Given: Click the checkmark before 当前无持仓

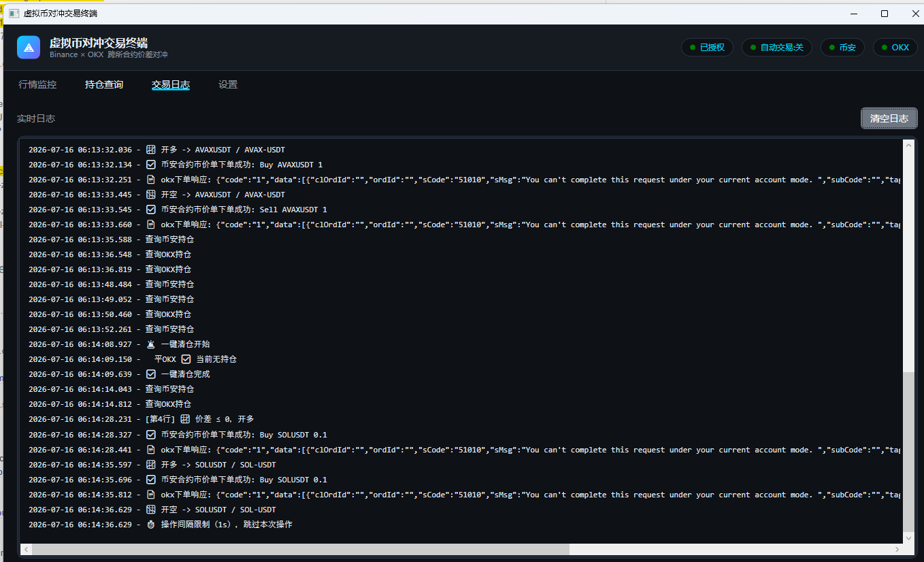Looking at the screenshot, I should pos(186,359).
